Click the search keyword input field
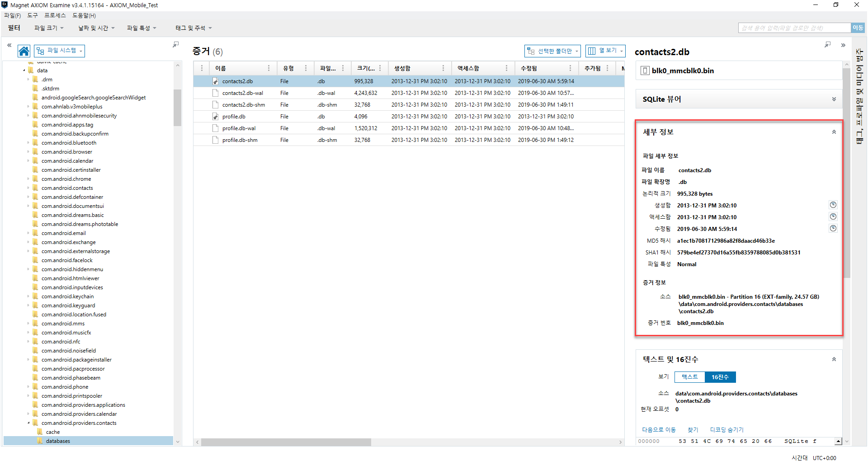 794,28
